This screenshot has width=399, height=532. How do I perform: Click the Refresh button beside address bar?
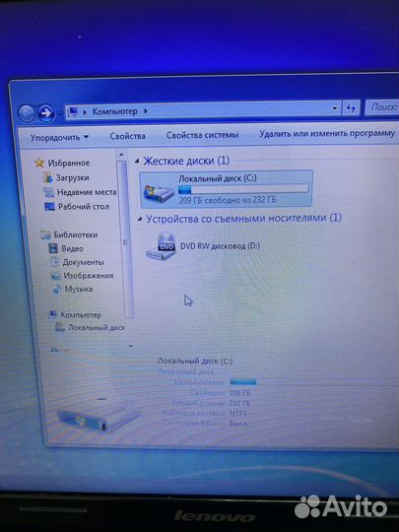[351, 108]
